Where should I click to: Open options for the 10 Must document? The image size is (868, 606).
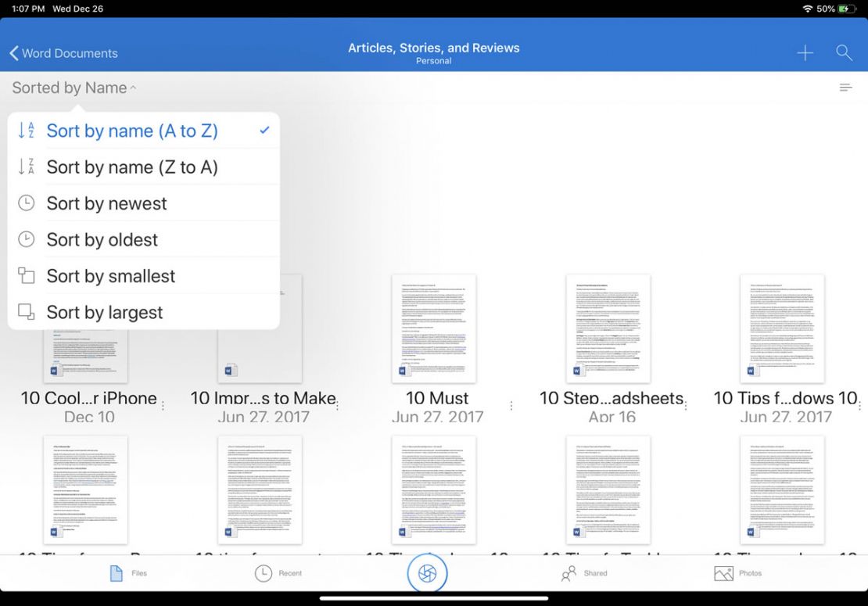tap(512, 405)
